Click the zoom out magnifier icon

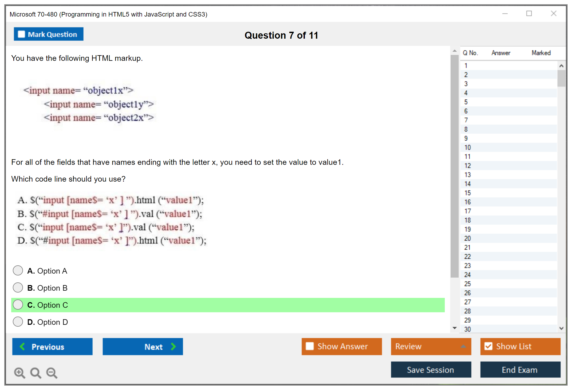click(x=52, y=373)
